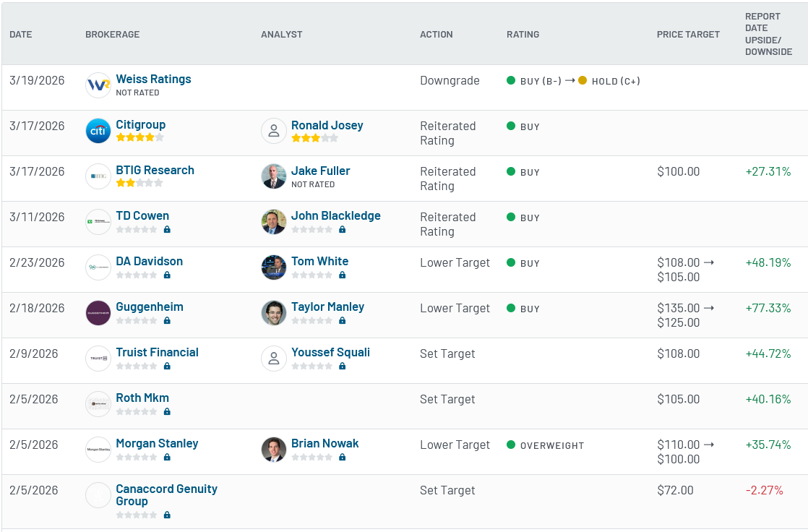The width and height of the screenshot is (808, 532).
Task: Click the lock icon under Taylor Manley
Action: coord(342,320)
